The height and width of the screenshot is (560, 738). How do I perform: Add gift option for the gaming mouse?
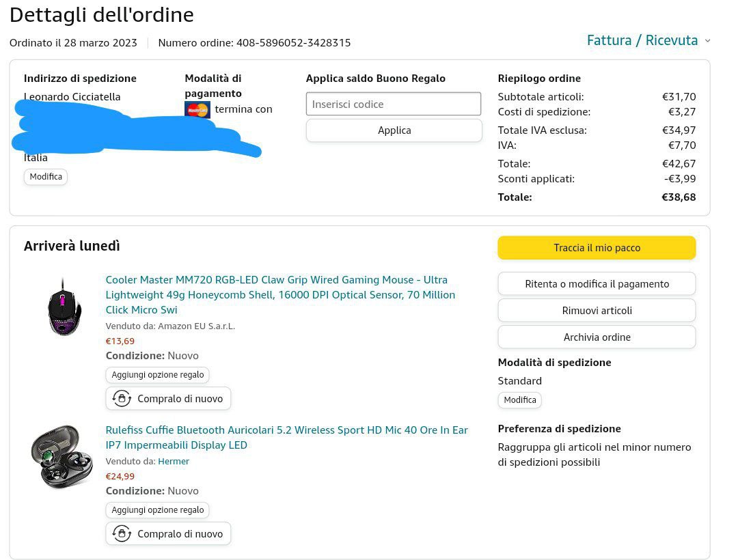tap(158, 375)
